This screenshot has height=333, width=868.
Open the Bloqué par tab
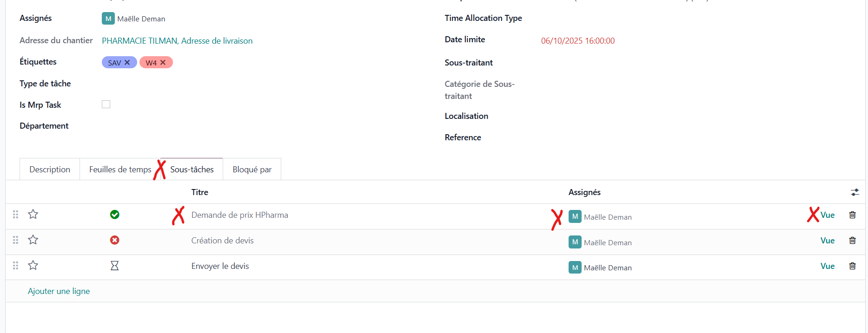[252, 170]
